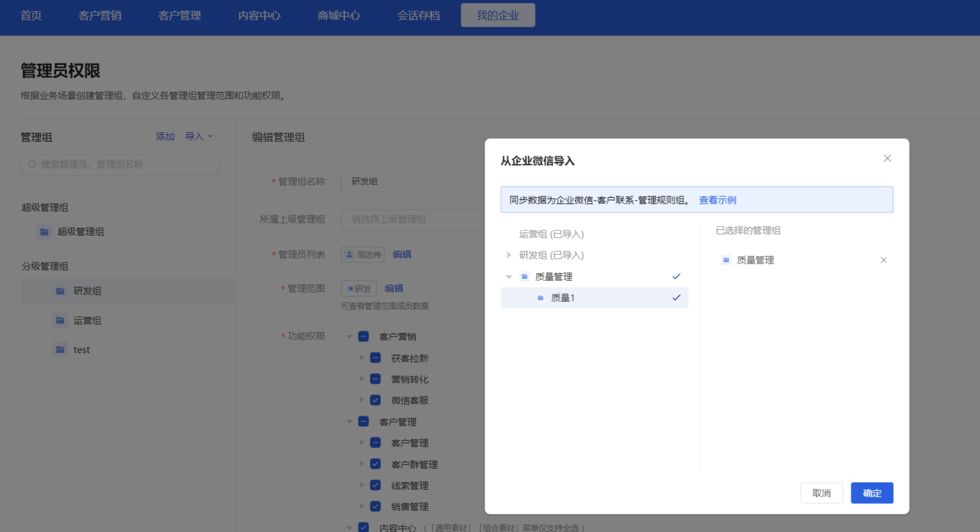Select the 我的企业 tab

(498, 15)
